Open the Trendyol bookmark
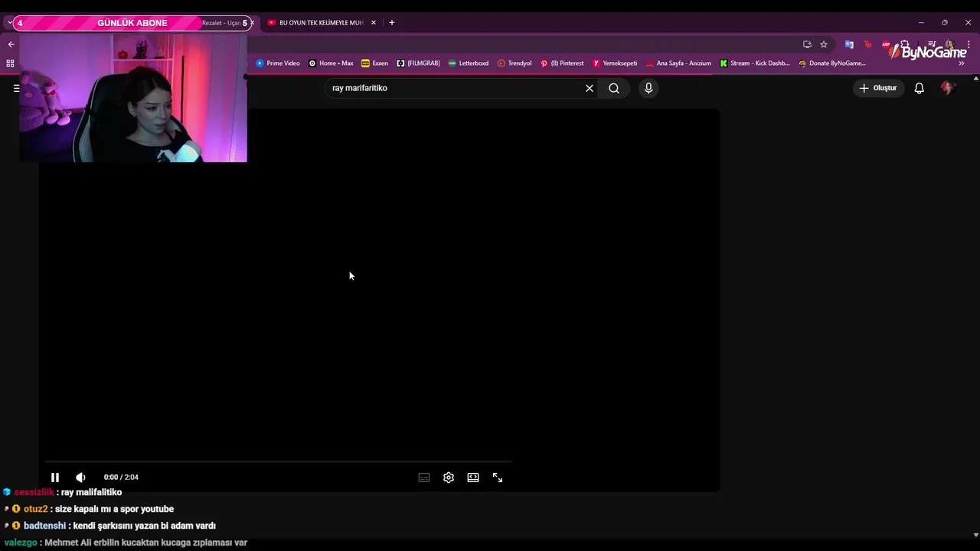 coord(514,64)
